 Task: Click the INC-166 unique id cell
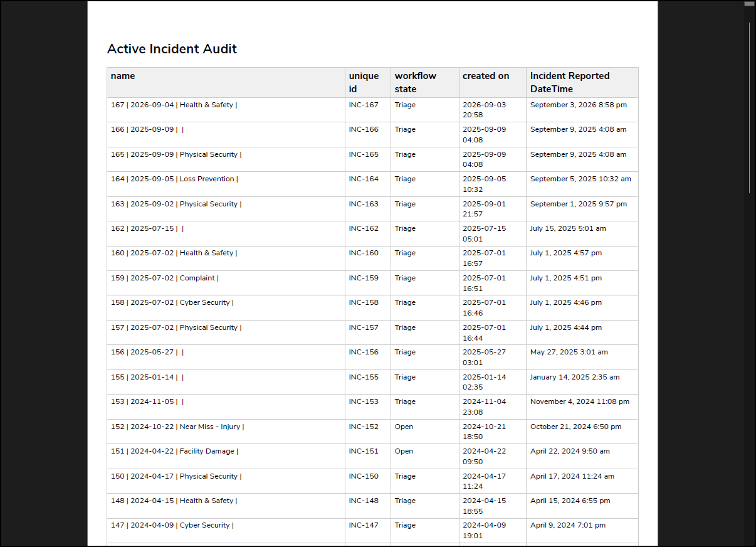point(368,134)
